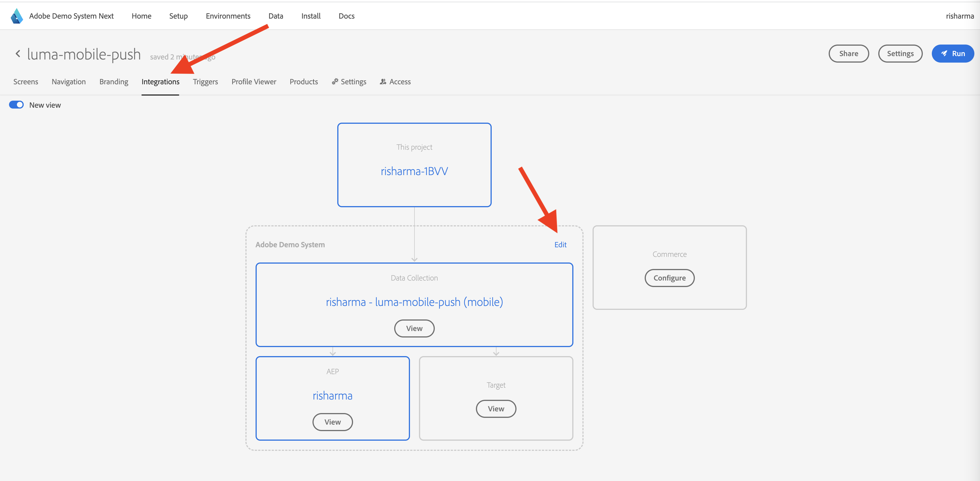Switch to the Triggers tab
Image resolution: width=980 pixels, height=481 pixels.
click(205, 81)
